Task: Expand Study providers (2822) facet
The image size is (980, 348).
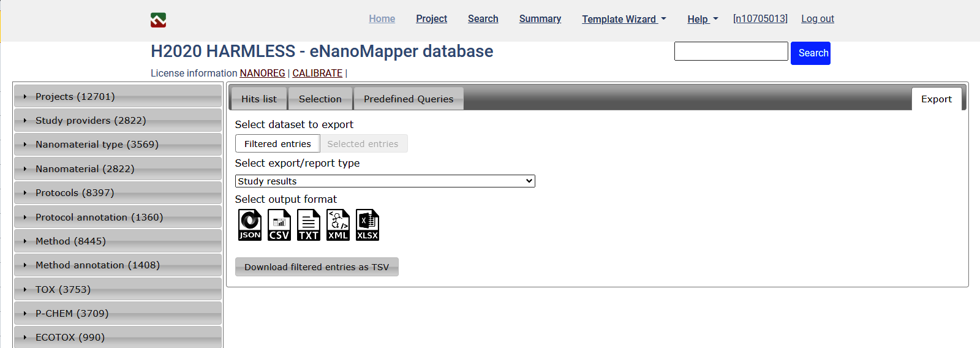Action: 118,120
